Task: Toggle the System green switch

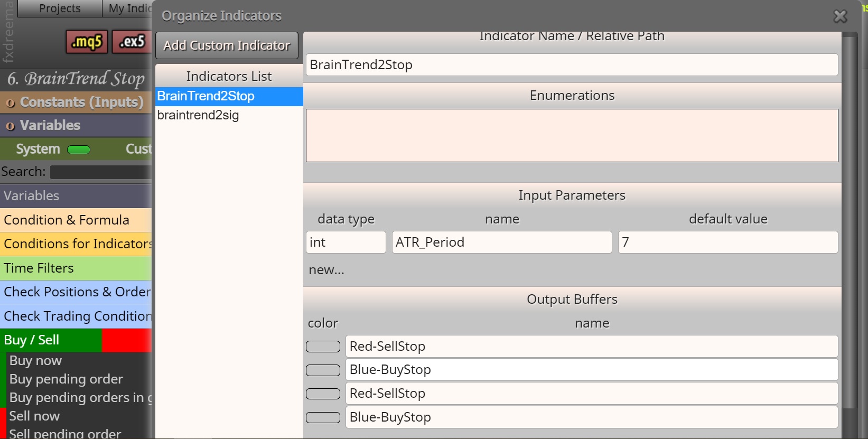Action: tap(79, 150)
